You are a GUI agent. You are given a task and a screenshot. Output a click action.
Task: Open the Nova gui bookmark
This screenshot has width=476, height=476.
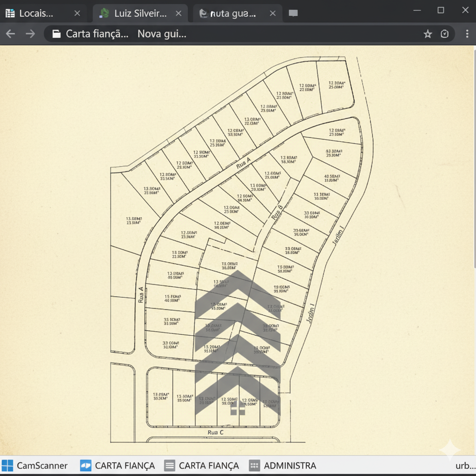tap(162, 34)
